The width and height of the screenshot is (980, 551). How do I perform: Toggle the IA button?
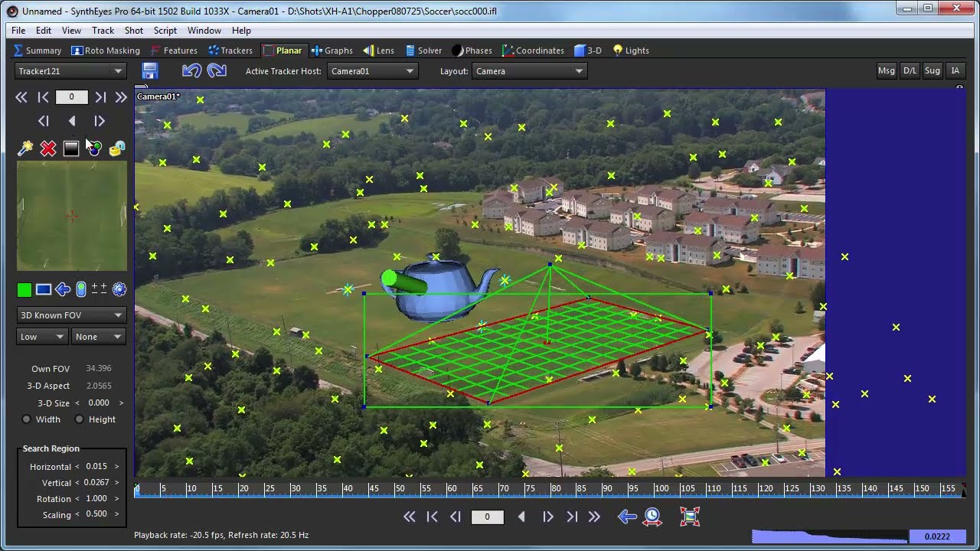[x=955, y=70]
